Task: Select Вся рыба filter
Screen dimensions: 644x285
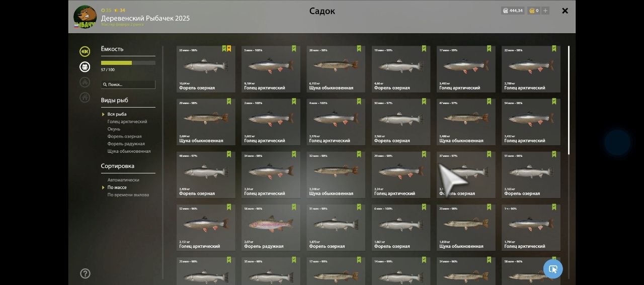Action: click(117, 114)
